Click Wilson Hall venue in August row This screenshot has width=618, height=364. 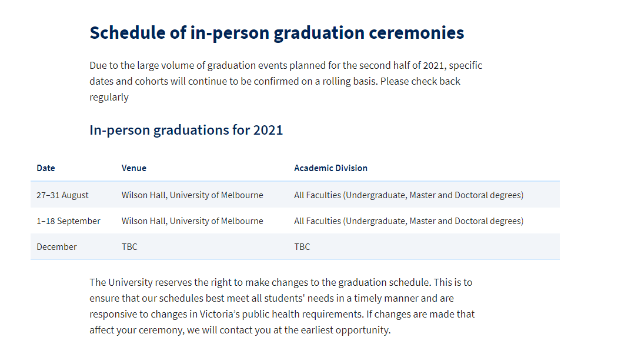point(192,195)
